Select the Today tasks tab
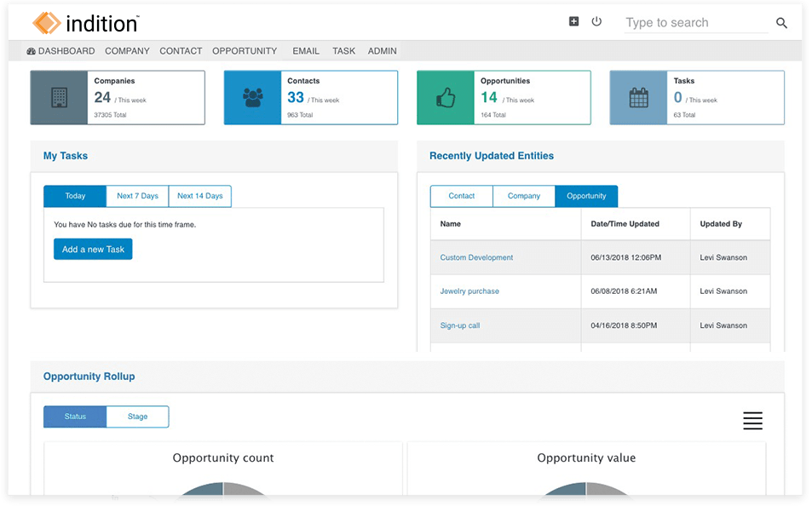The width and height of the screenshot is (812, 512). [75, 196]
